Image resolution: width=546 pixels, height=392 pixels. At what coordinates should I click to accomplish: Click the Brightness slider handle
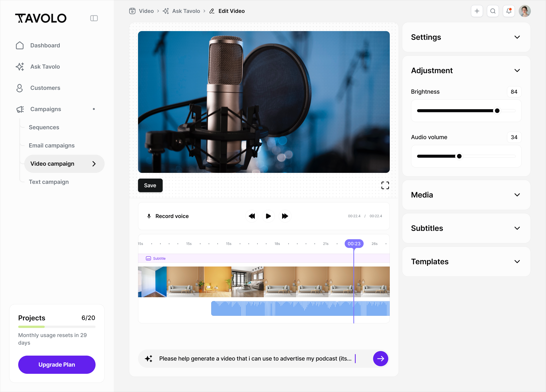click(497, 111)
